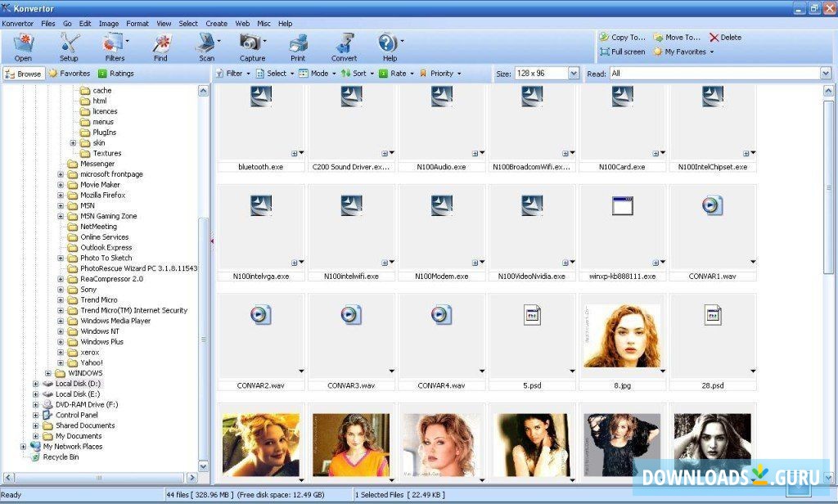The width and height of the screenshot is (838, 504).
Task: Click the CONVAR4.wav file name
Action: pos(441,385)
